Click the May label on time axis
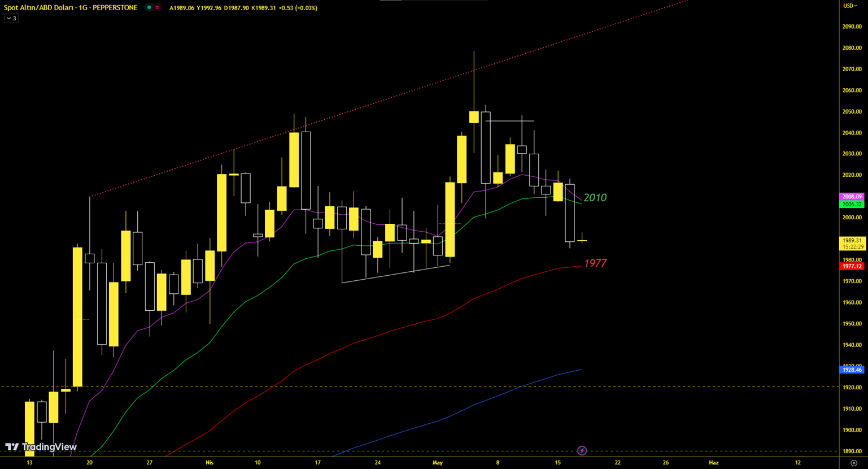 click(x=437, y=462)
